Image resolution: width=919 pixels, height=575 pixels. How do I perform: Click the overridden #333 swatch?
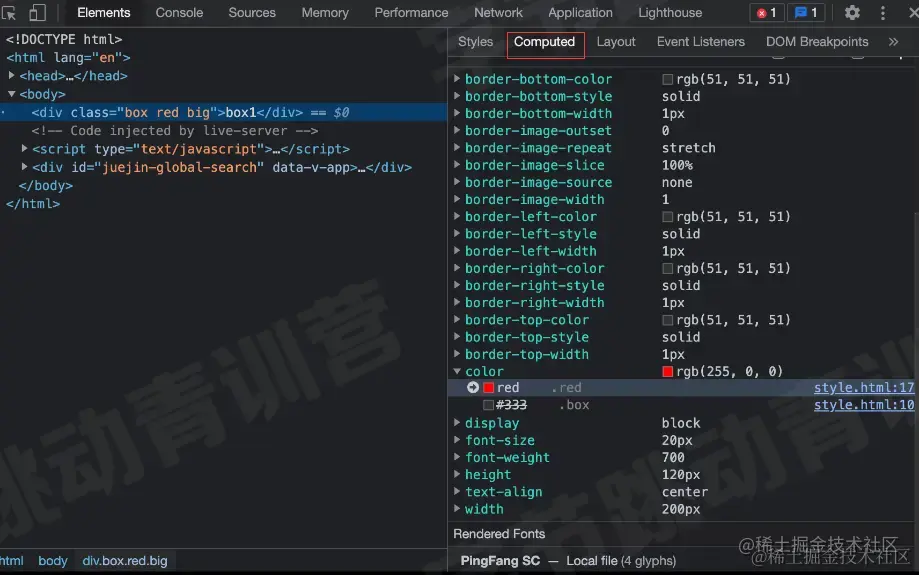point(488,404)
